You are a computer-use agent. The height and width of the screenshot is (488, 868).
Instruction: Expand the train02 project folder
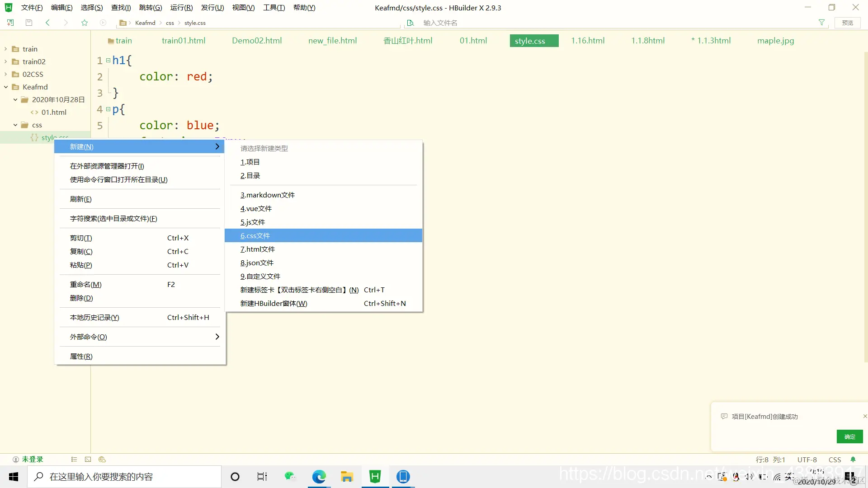6,61
